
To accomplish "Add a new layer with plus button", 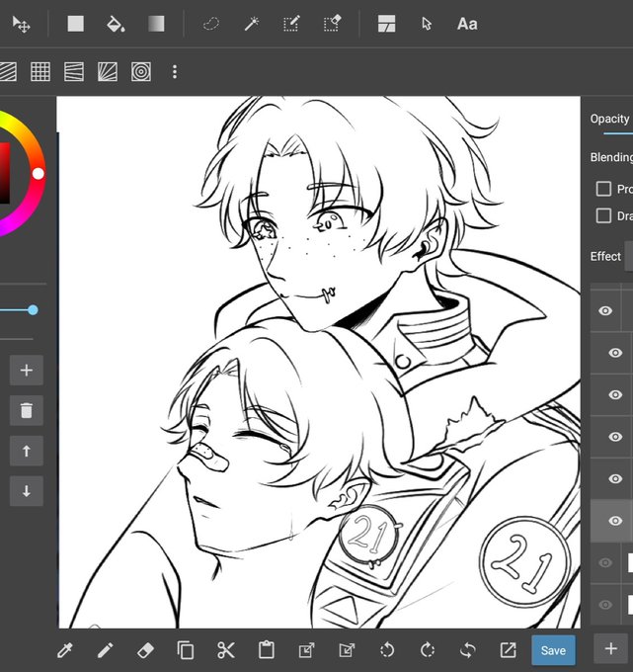I will (610, 649).
